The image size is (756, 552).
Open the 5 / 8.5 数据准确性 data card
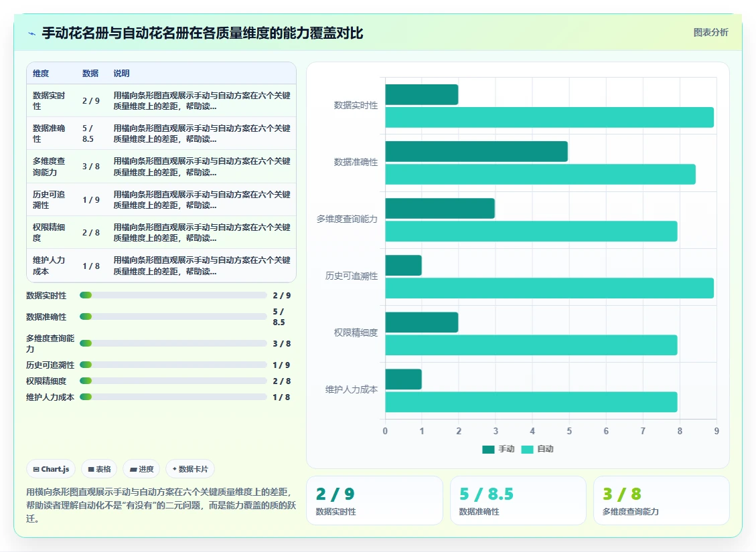[518, 500]
